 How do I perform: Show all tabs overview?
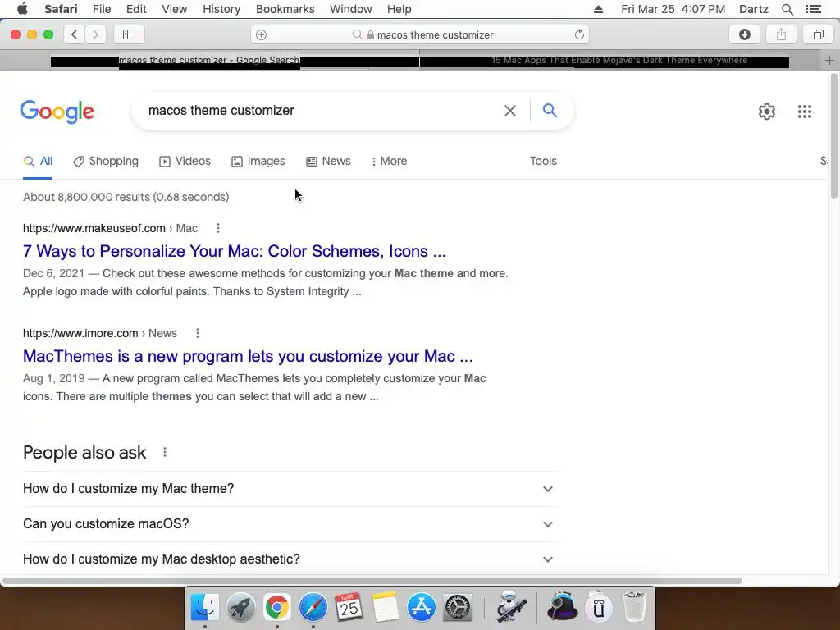pos(818,34)
